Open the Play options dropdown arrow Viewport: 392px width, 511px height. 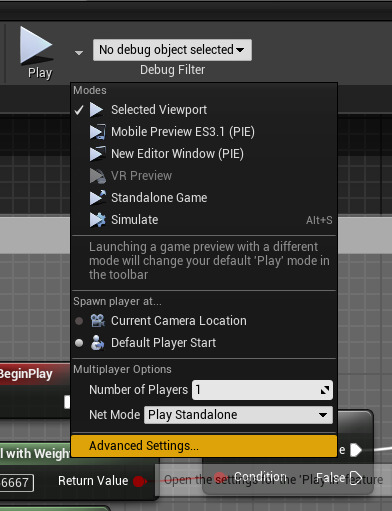pos(79,53)
